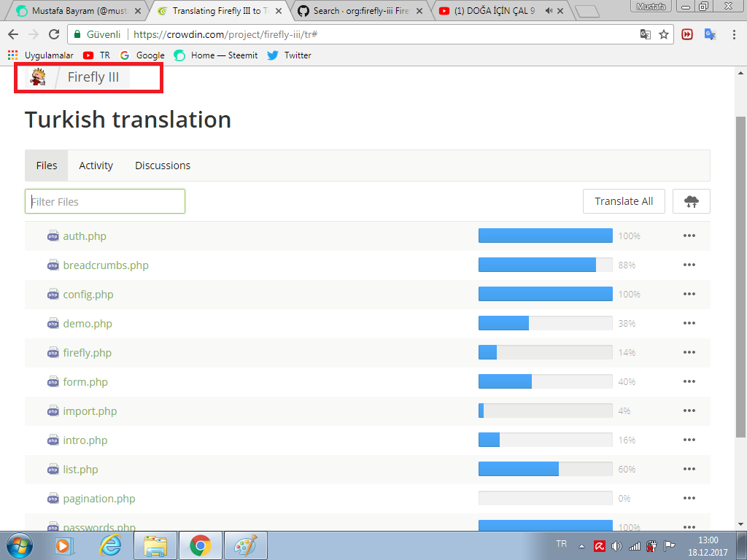
Task: Bookmark this page with the star icon
Action: pos(664,34)
